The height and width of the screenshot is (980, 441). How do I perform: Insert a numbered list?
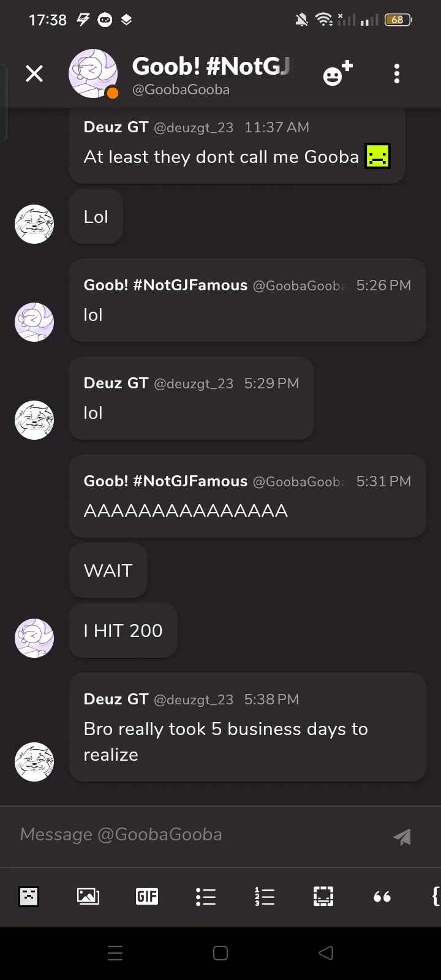pos(265,897)
